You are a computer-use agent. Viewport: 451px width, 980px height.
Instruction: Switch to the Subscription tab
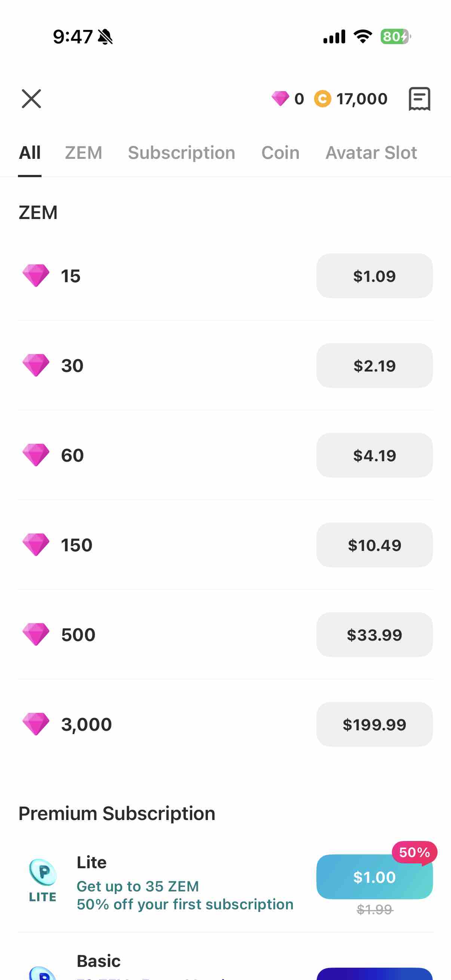tap(181, 153)
